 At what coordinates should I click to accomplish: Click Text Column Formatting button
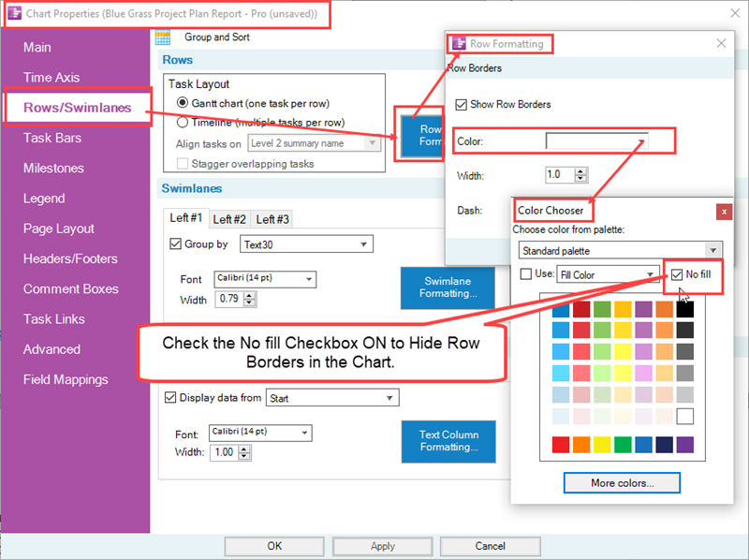point(448,441)
